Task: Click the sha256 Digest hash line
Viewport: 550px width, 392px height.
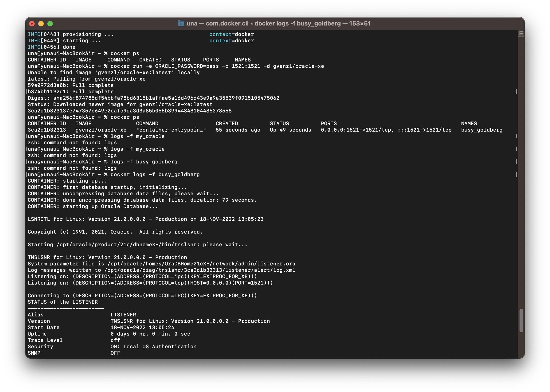Action: [166, 98]
